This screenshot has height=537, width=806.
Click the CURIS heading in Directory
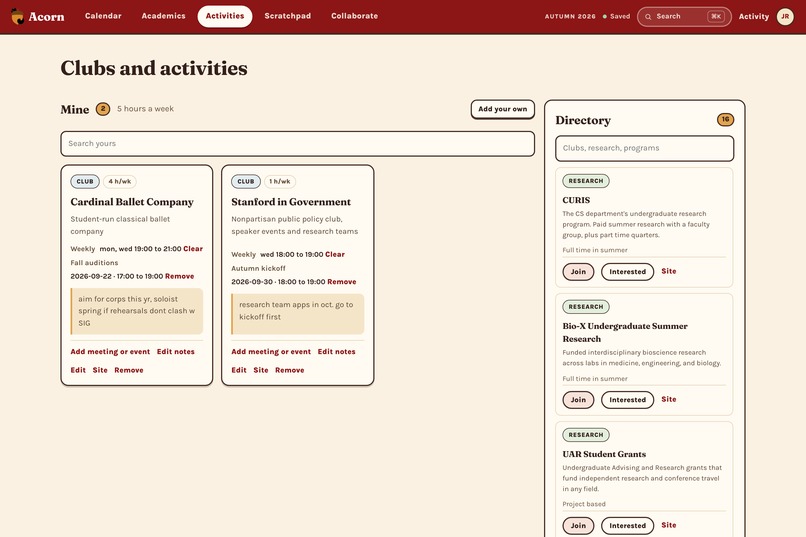[x=576, y=200]
